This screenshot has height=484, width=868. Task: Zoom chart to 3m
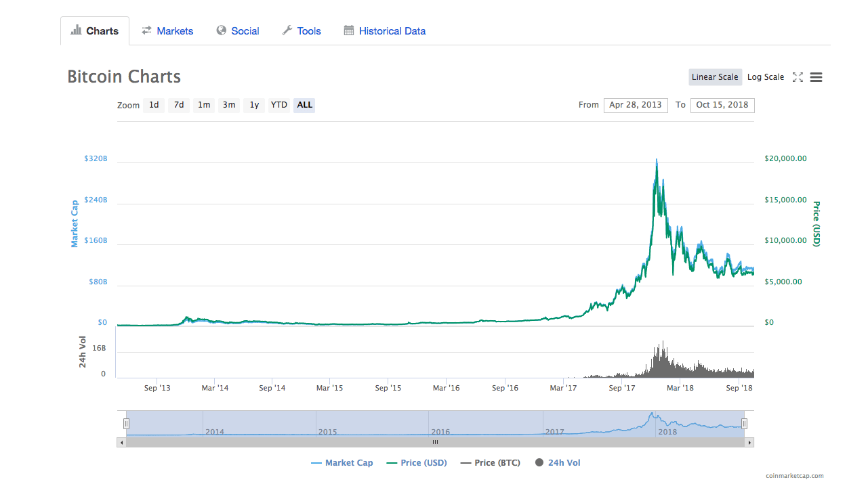pos(229,105)
